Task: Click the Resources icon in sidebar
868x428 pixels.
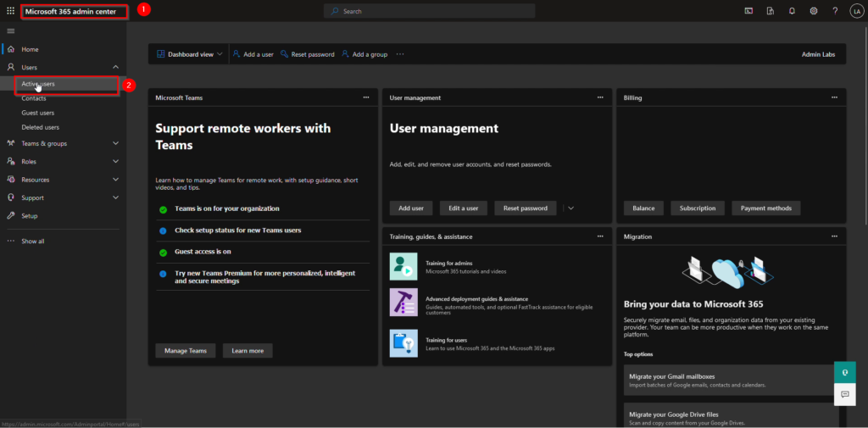Action: pos(10,180)
